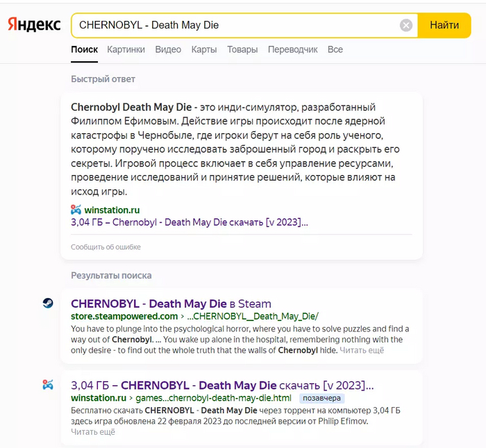Go to the Товары tab
This screenshot has height=448, width=486.
(x=242, y=49)
